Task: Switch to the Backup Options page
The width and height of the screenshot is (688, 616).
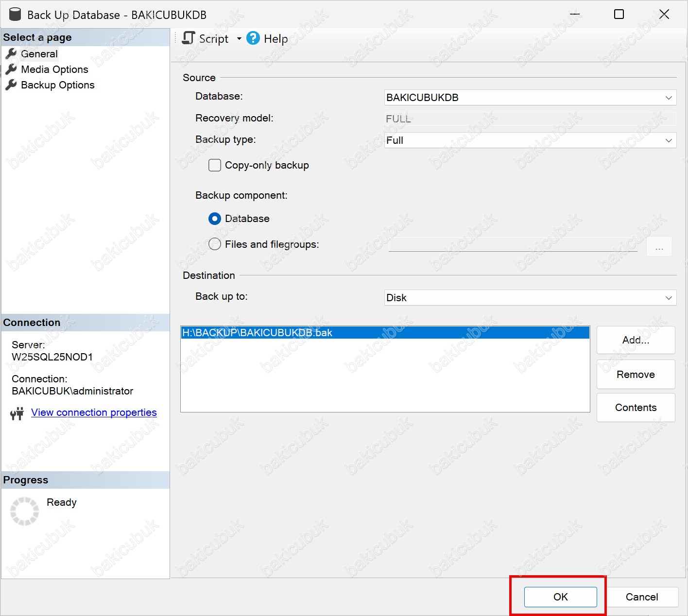Action: [57, 85]
